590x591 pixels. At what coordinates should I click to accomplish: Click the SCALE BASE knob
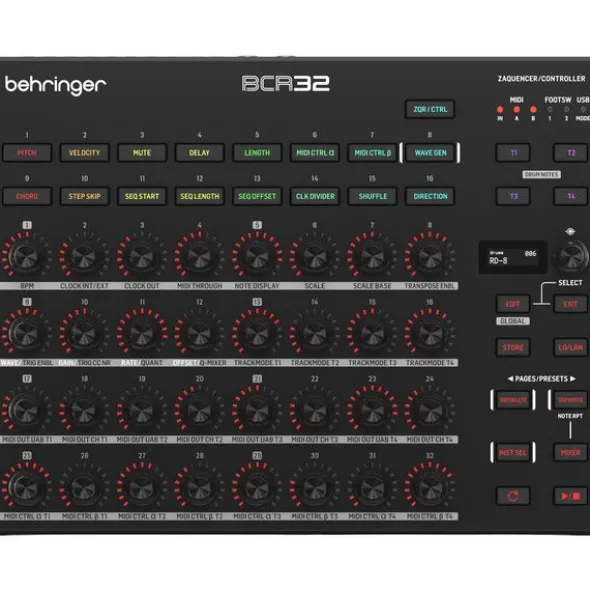click(372, 257)
